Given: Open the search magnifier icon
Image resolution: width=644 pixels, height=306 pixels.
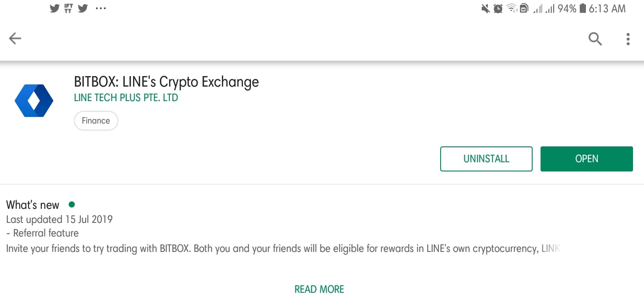Looking at the screenshot, I should [595, 39].
